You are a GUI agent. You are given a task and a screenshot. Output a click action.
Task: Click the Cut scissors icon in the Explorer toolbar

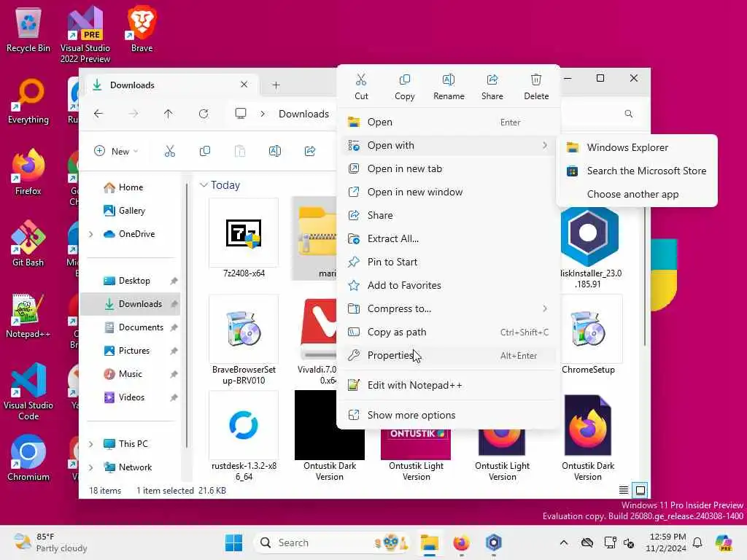169,152
